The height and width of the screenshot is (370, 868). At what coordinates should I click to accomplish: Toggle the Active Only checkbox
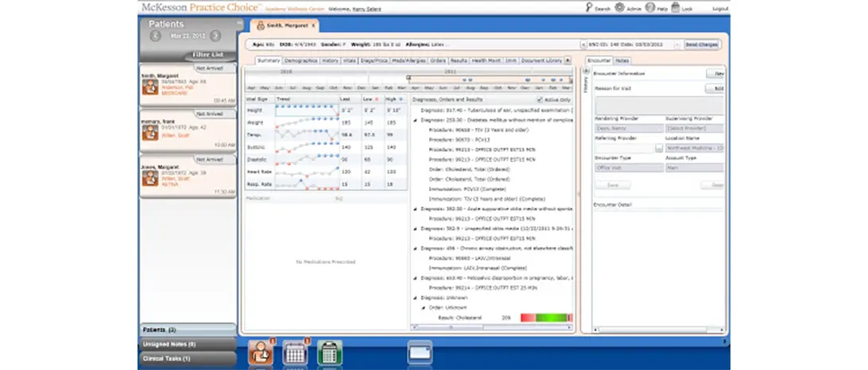click(541, 99)
